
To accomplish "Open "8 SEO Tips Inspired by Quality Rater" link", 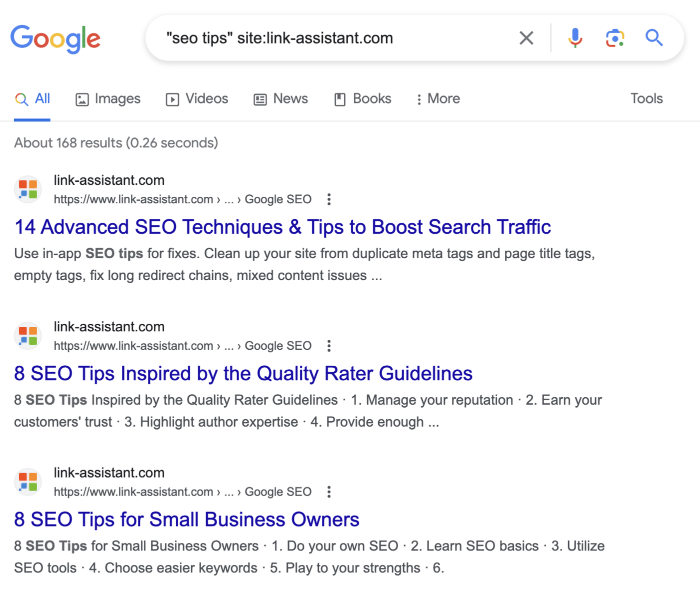I will pos(243,374).
